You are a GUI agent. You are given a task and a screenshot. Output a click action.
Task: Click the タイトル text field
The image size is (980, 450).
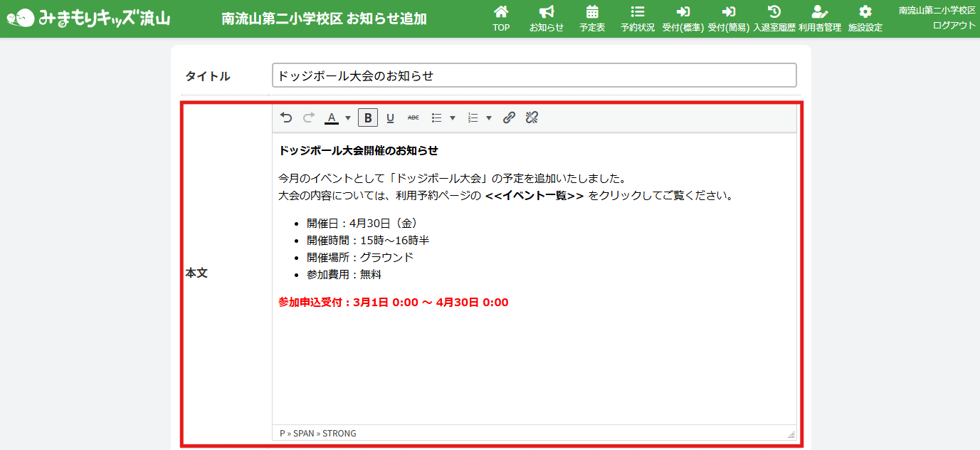click(534, 75)
